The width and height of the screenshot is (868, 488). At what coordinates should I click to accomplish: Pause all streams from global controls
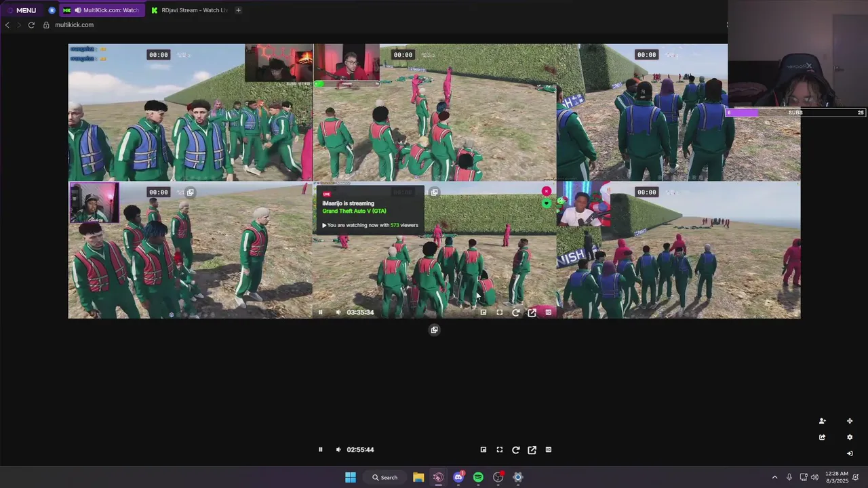[x=321, y=449]
